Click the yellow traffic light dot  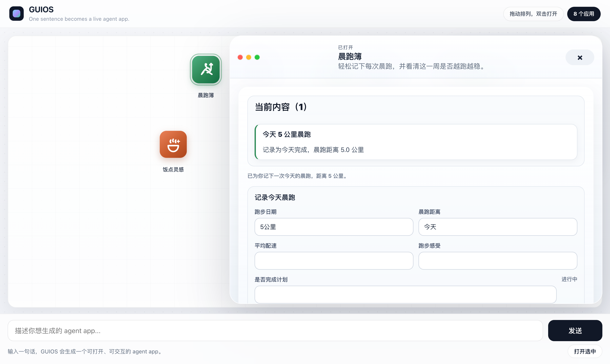click(x=249, y=57)
